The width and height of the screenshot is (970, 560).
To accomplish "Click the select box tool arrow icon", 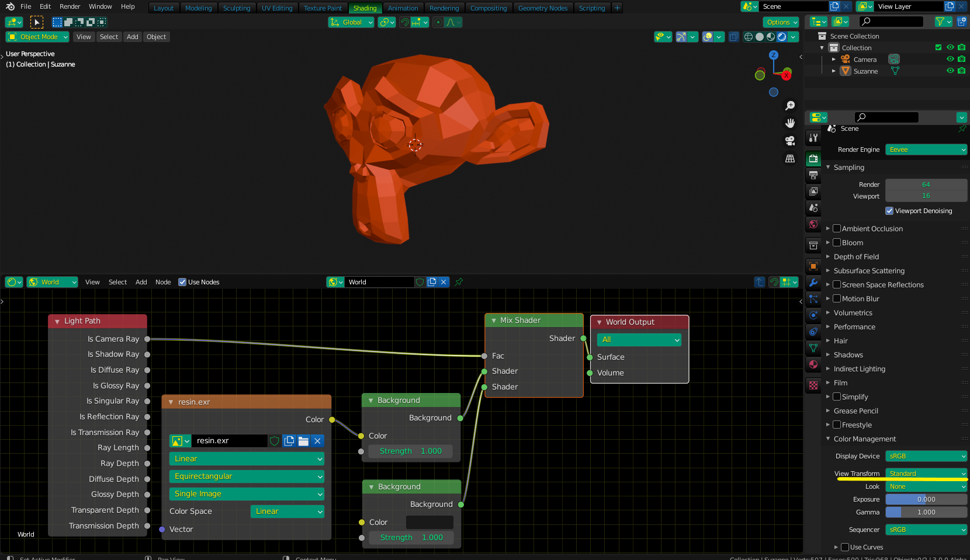I will pos(37,22).
